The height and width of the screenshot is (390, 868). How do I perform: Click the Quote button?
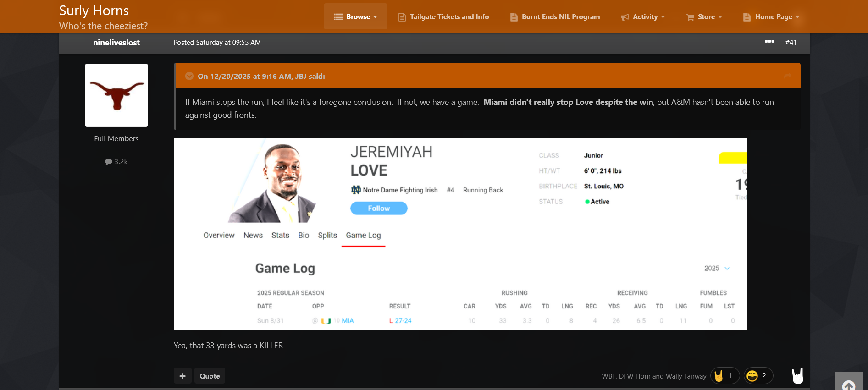[x=210, y=376]
